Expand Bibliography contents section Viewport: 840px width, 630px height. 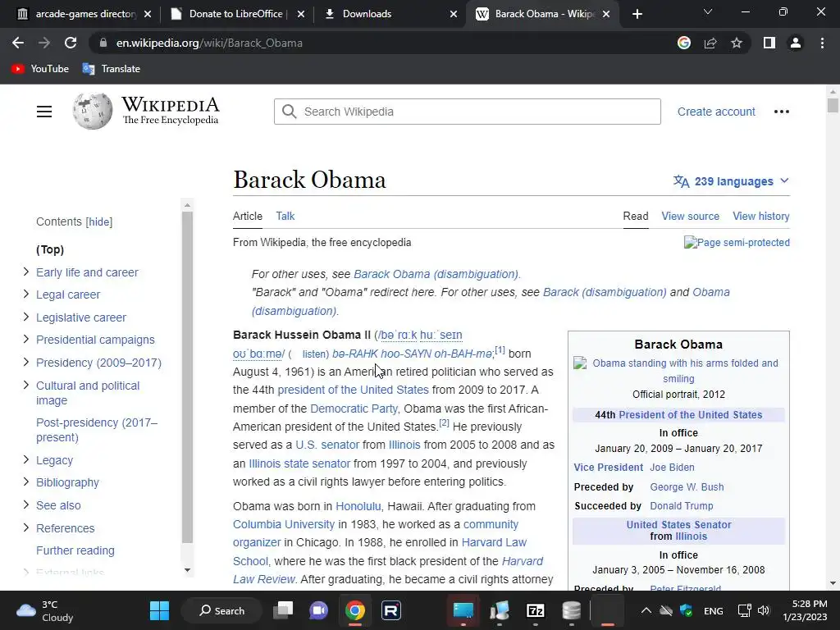25,482
